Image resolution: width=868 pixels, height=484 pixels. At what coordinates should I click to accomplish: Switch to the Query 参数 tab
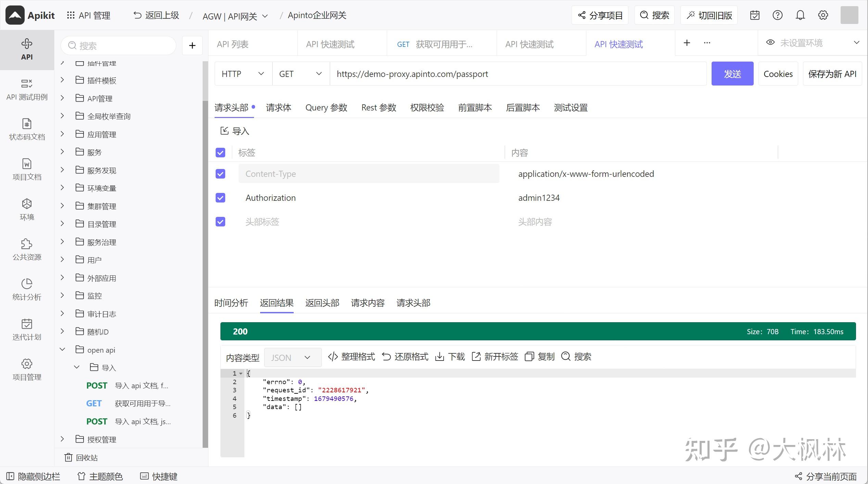326,107
